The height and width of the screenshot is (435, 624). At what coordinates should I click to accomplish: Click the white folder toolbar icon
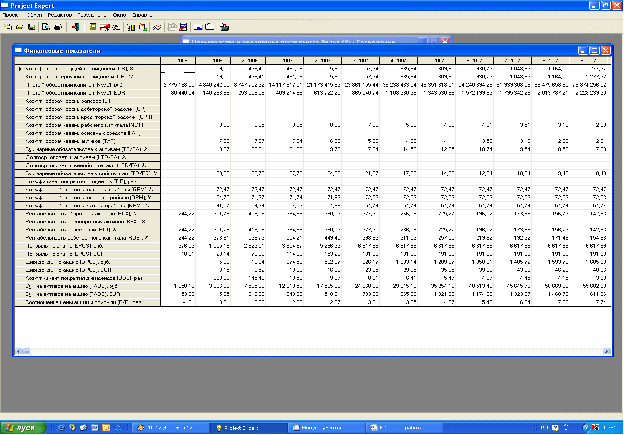coord(209,27)
